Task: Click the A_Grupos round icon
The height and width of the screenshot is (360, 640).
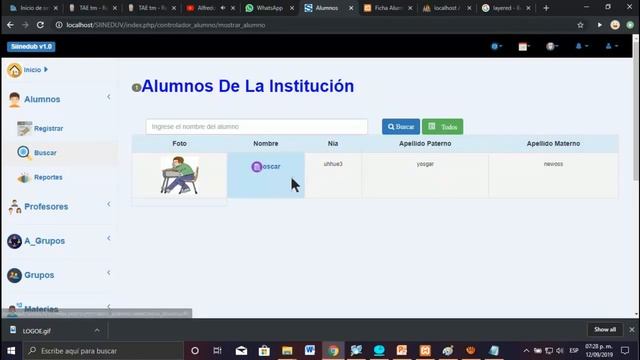Action: click(14, 241)
